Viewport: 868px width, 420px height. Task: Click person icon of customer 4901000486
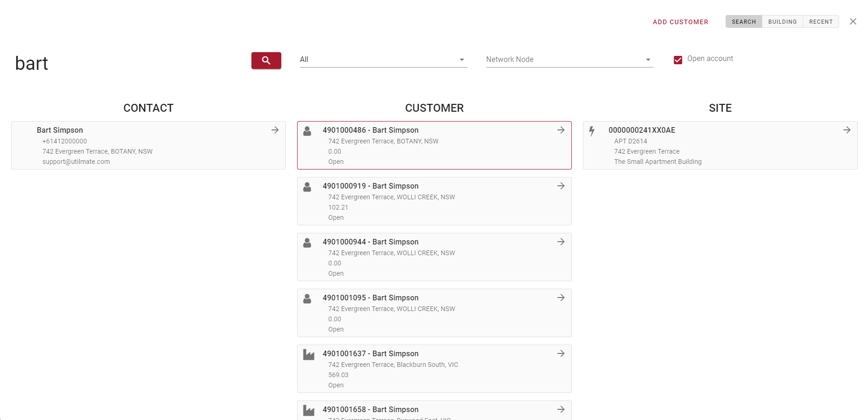(307, 131)
